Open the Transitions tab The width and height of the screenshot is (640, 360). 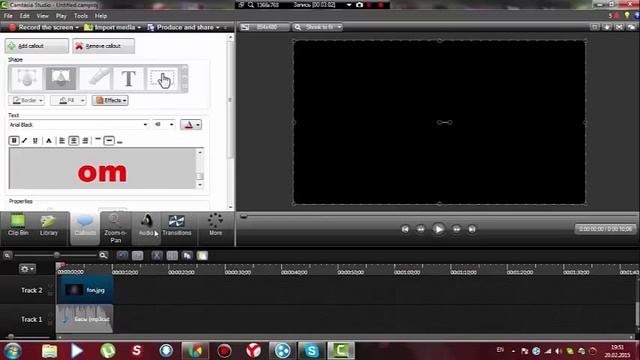177,226
